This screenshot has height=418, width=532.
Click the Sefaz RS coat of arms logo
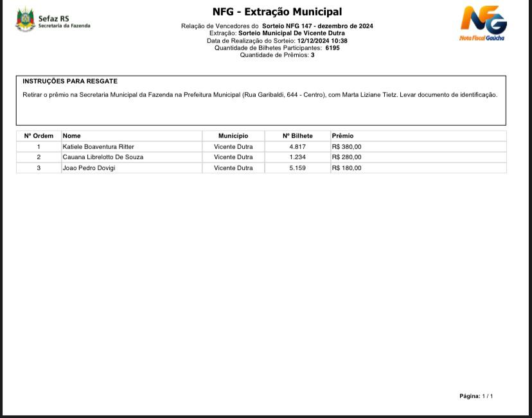(x=26, y=20)
